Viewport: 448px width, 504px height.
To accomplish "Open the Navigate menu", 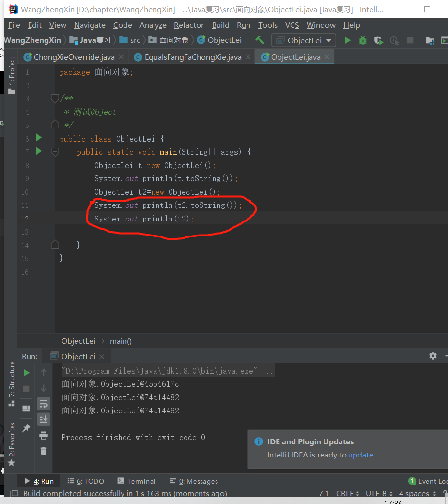I will tap(90, 25).
